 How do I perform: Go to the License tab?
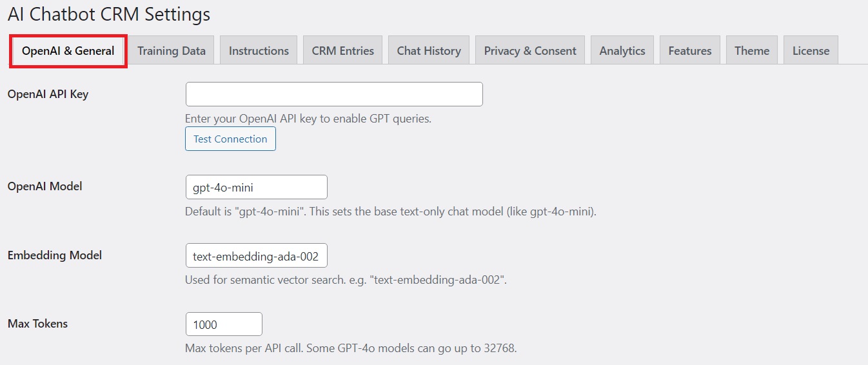click(811, 51)
